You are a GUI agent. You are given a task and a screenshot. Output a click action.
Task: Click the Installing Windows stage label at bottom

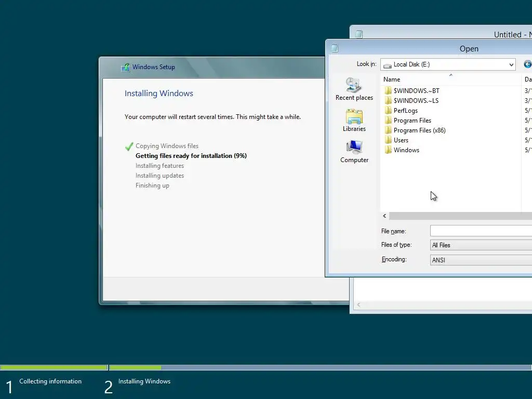(144, 381)
